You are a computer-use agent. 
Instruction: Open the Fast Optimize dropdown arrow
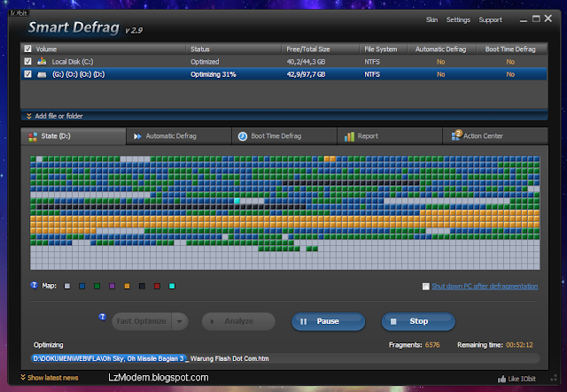pos(180,321)
